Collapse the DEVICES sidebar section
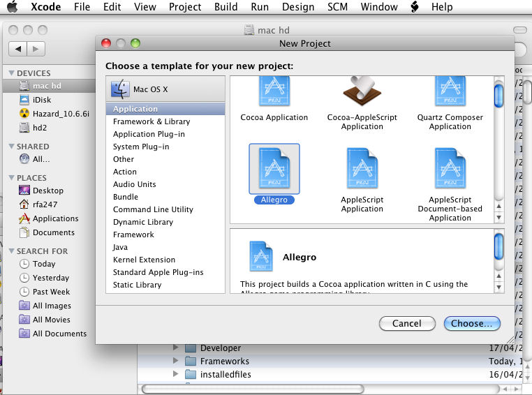The height and width of the screenshot is (395, 532). coord(12,73)
